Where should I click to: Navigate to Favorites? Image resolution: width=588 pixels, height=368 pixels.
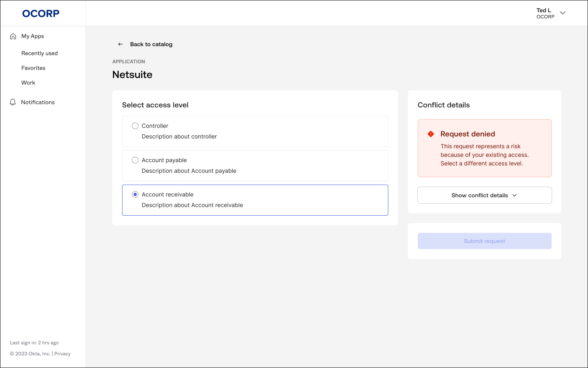tap(33, 68)
